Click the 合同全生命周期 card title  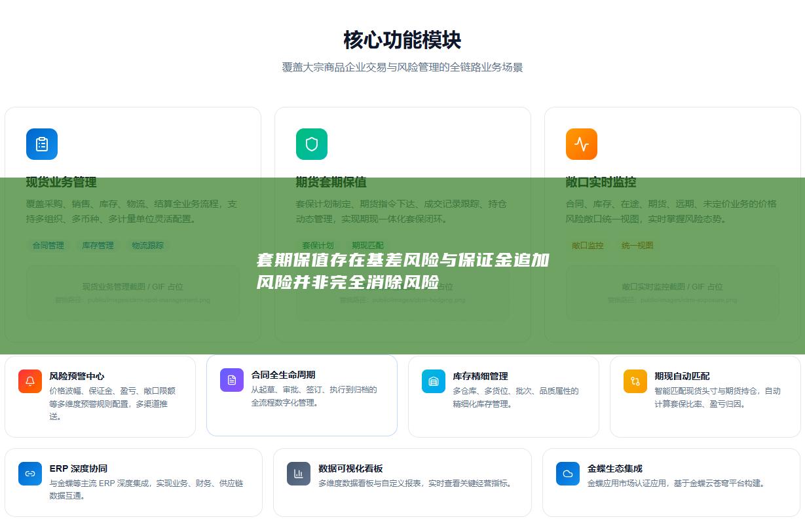click(x=284, y=375)
